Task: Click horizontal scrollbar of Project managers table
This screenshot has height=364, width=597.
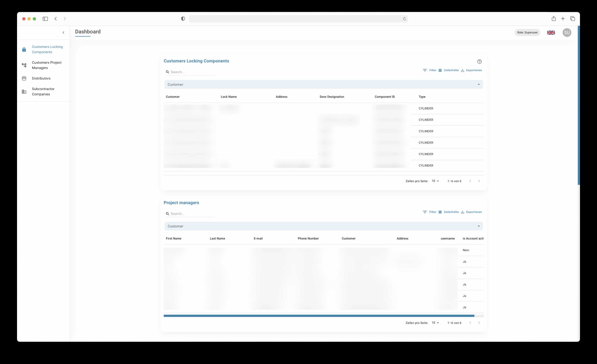Action: [x=319, y=316]
